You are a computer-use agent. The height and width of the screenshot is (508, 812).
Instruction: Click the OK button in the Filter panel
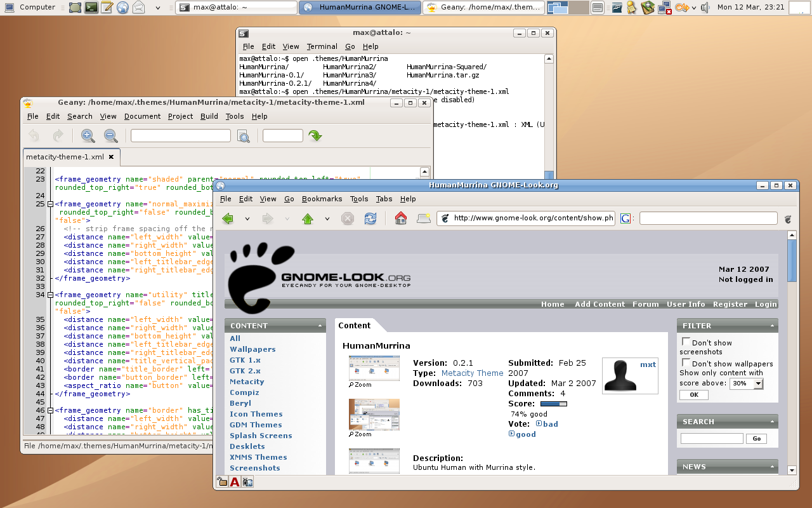click(693, 395)
